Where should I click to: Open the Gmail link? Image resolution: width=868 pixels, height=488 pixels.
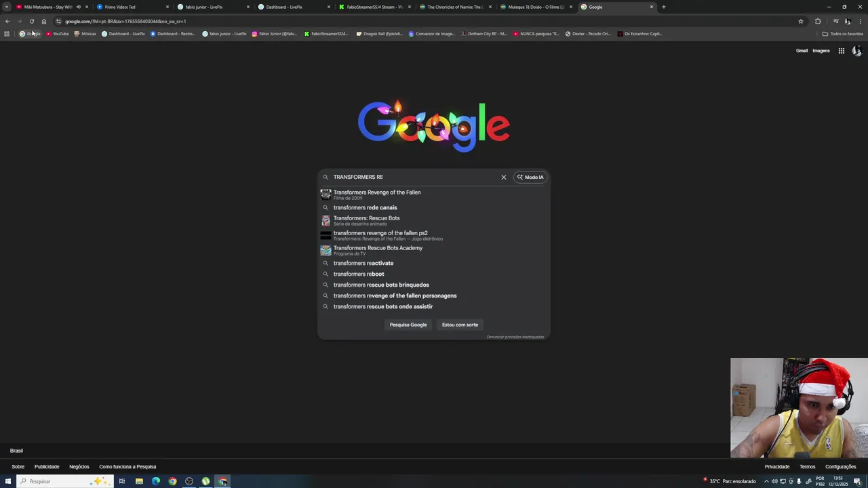pyautogui.click(x=802, y=51)
